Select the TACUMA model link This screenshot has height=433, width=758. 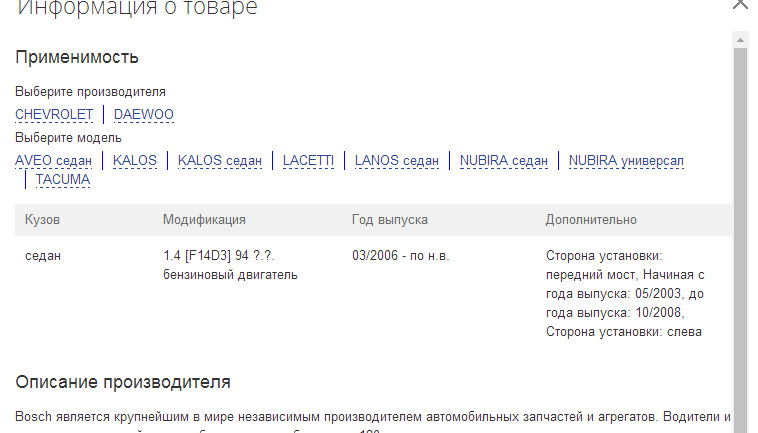coord(63,180)
